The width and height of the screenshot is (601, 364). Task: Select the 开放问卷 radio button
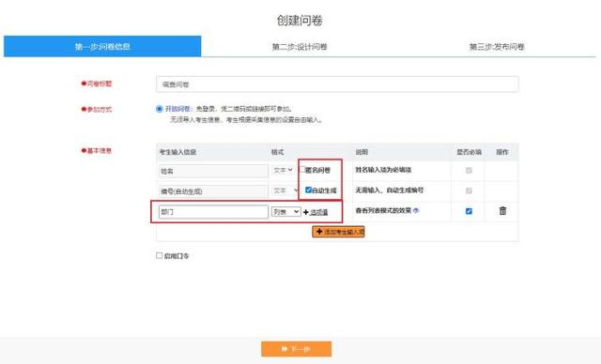160,109
